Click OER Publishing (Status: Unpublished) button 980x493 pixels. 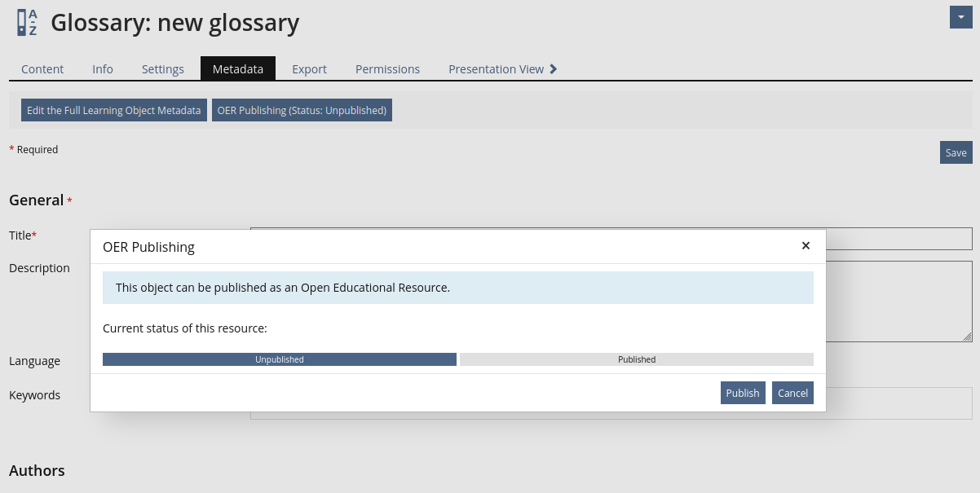pos(302,110)
